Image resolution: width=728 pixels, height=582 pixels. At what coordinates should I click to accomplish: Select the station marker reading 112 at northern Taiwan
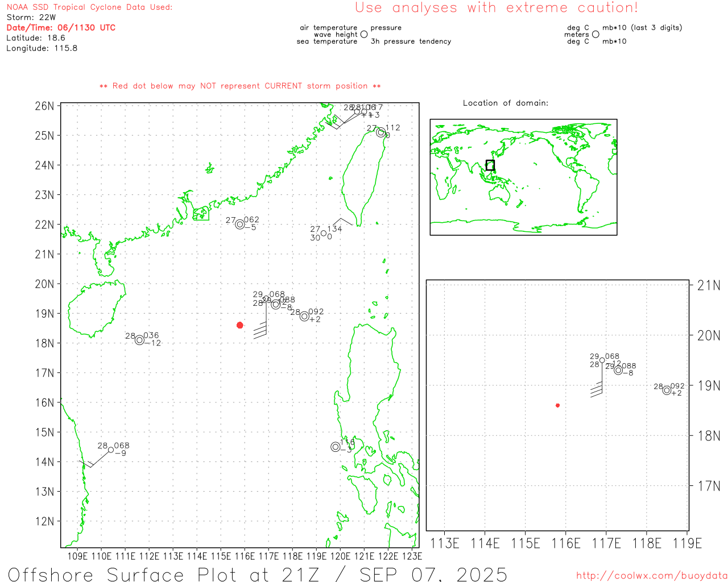pos(380,133)
